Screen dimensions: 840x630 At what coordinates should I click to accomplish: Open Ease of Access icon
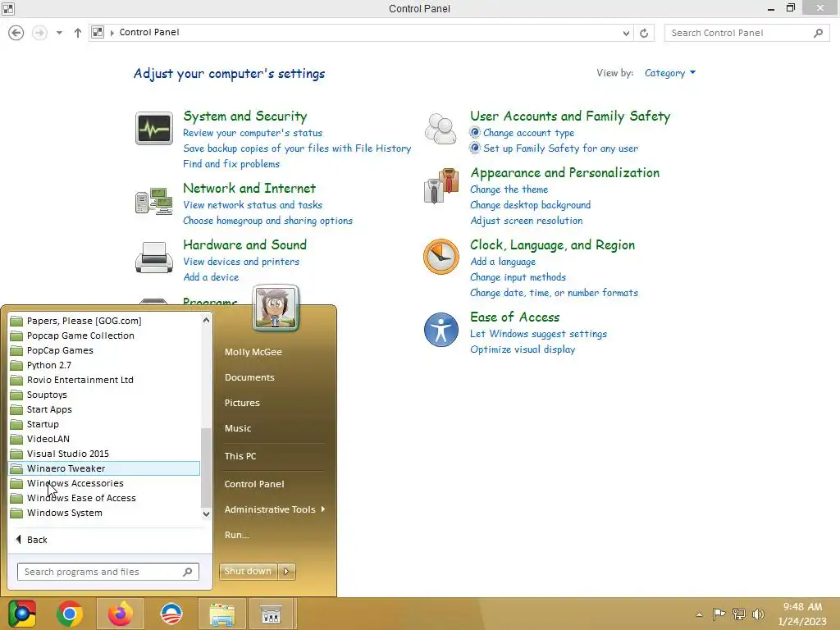(441, 330)
